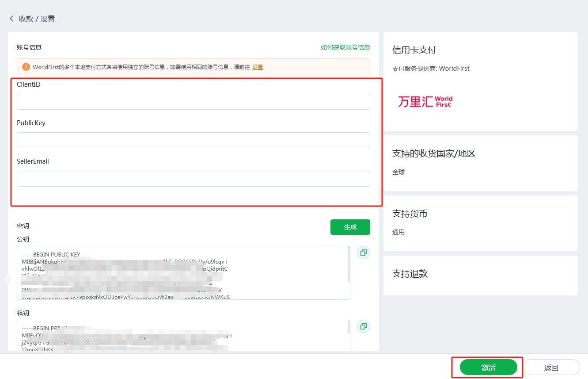Screen dimensions: 588x379
Task: Click the back chevron beside 收款 / 设置
Action: [11, 19]
